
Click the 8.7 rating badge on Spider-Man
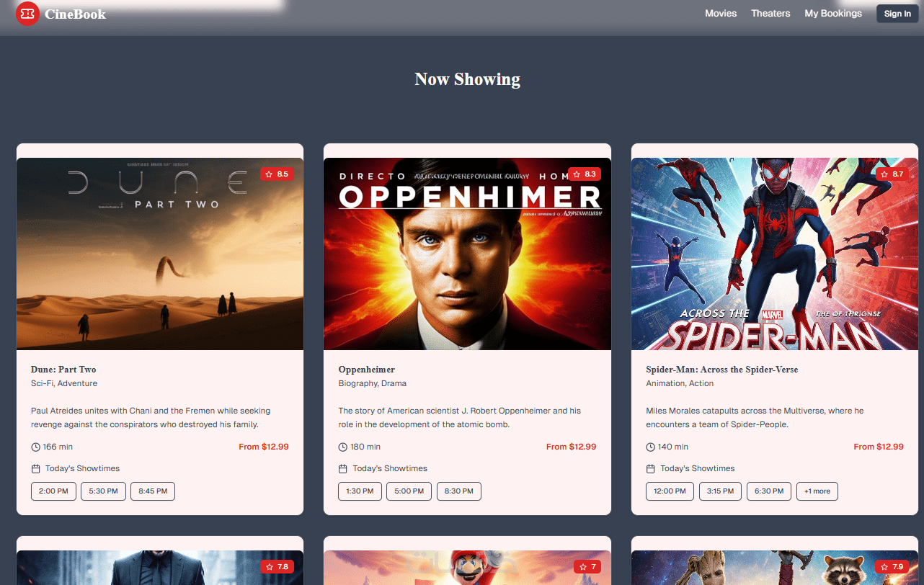(x=892, y=174)
